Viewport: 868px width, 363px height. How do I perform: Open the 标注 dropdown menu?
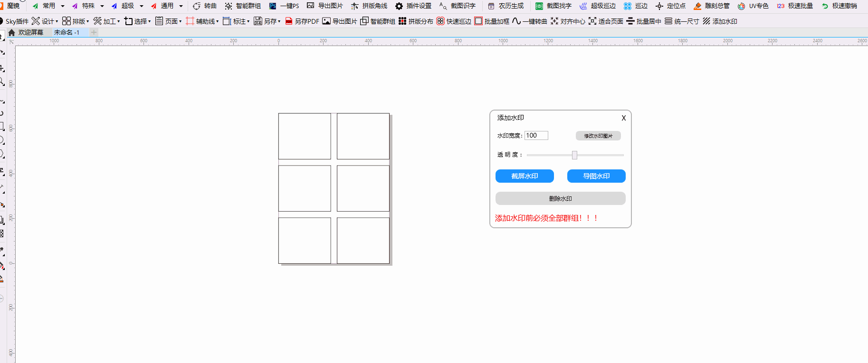click(x=236, y=21)
